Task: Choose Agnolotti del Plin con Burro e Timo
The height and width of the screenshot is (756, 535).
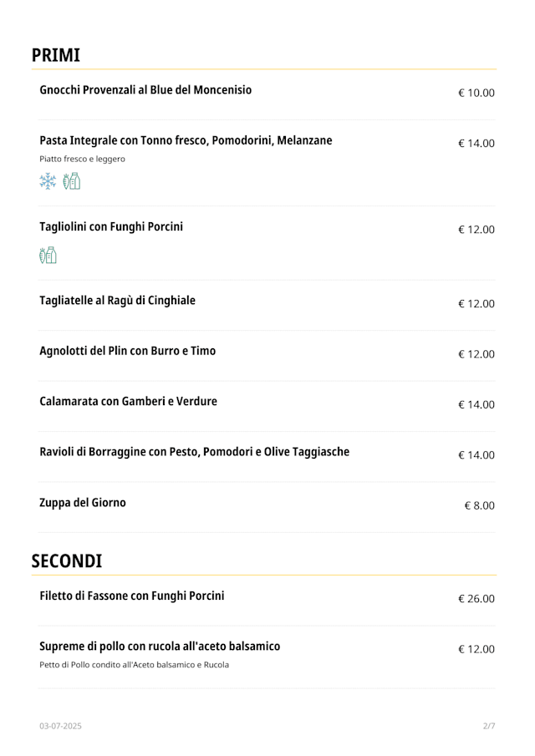Action: [x=127, y=351]
